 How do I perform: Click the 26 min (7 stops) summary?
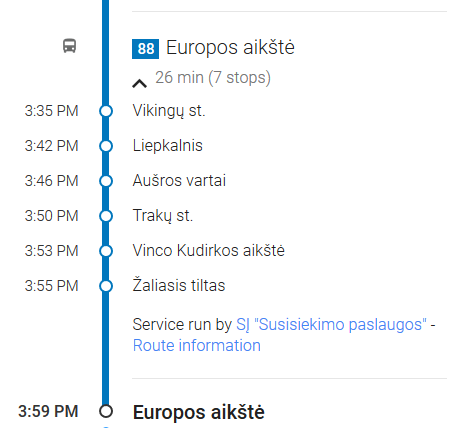click(213, 78)
